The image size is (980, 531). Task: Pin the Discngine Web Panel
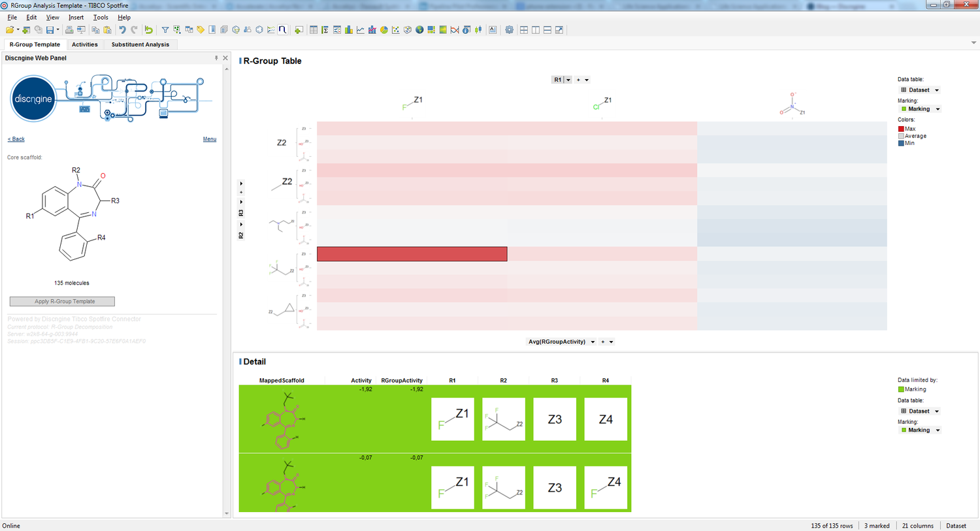tap(216, 58)
